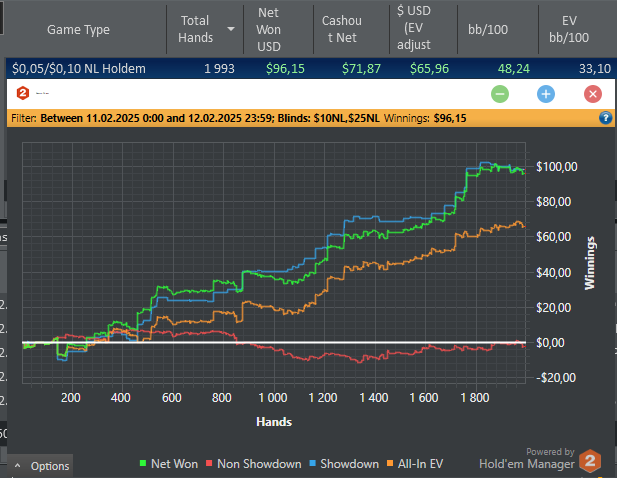617x478 pixels.
Task: Sort by the bb/100 column header
Action: pos(488,30)
